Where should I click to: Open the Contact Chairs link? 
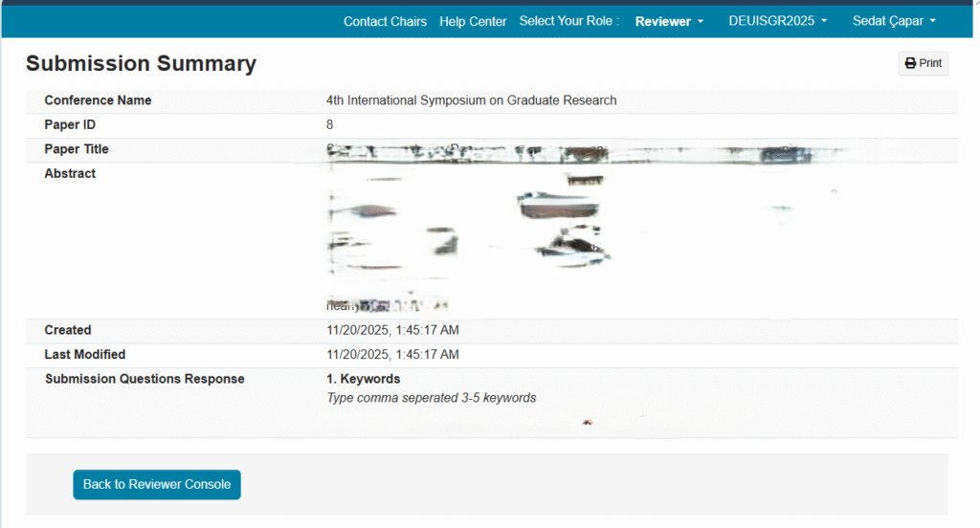tap(385, 21)
